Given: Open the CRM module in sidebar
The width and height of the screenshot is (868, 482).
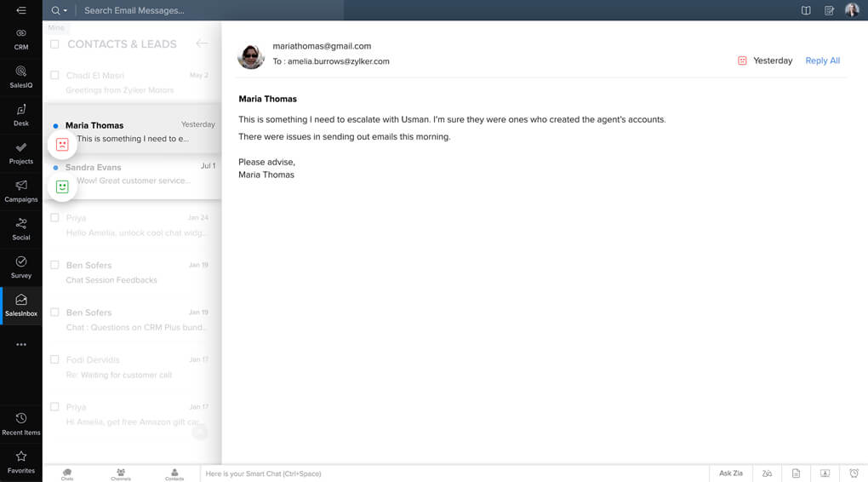Looking at the screenshot, I should click(21, 39).
